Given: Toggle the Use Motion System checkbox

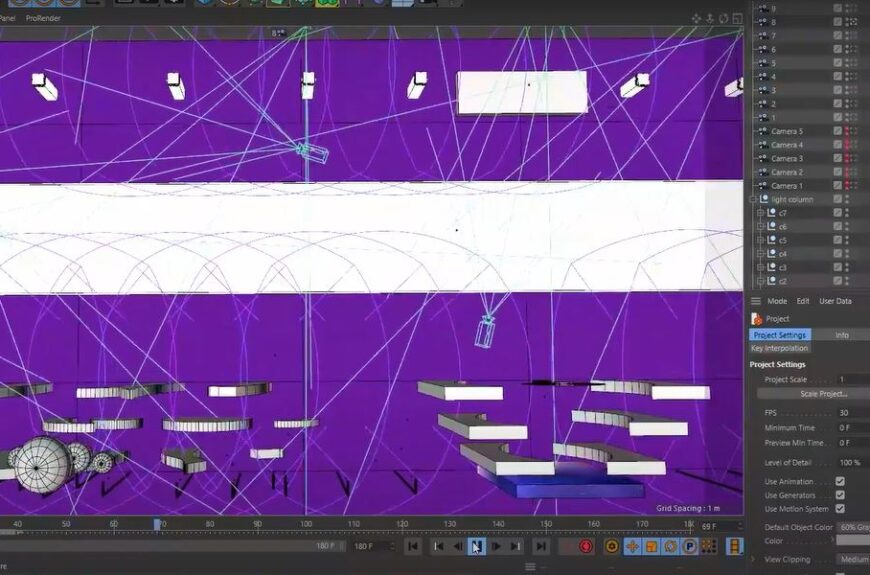Looking at the screenshot, I should click(x=840, y=509).
